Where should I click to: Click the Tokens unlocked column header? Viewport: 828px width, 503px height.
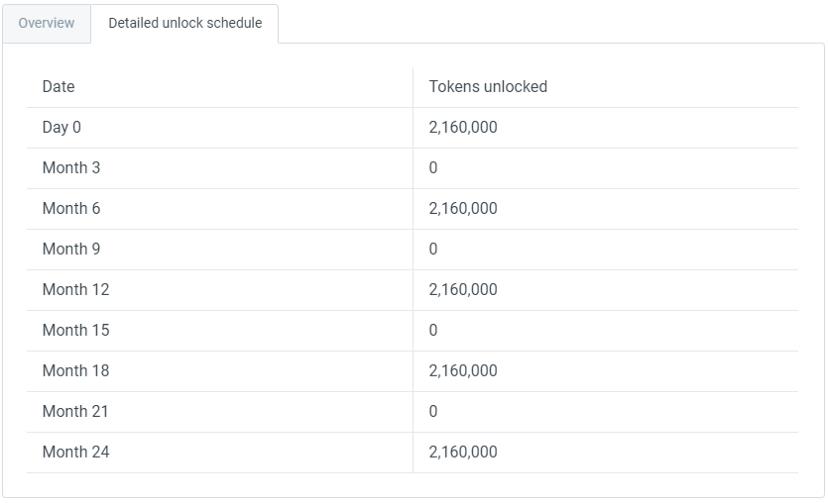tap(488, 87)
